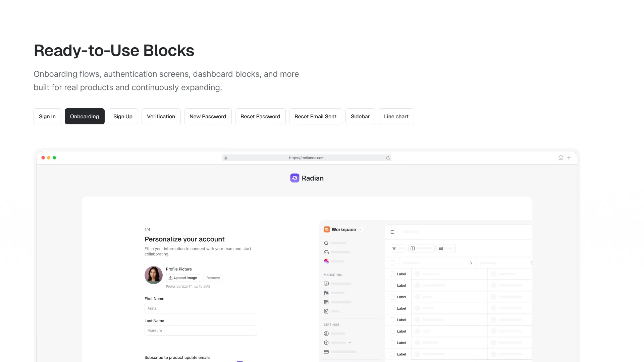Click the colorful gradient circle sidebar icon

pos(326,261)
